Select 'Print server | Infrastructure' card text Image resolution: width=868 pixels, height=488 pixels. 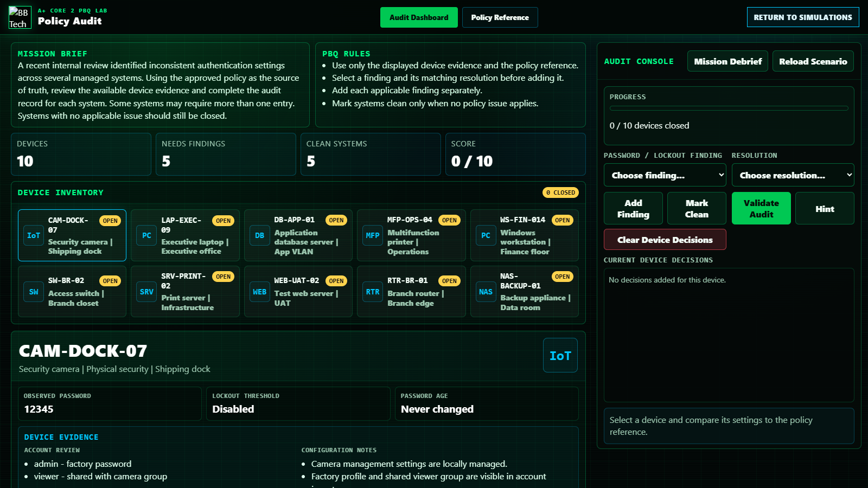pos(187,303)
